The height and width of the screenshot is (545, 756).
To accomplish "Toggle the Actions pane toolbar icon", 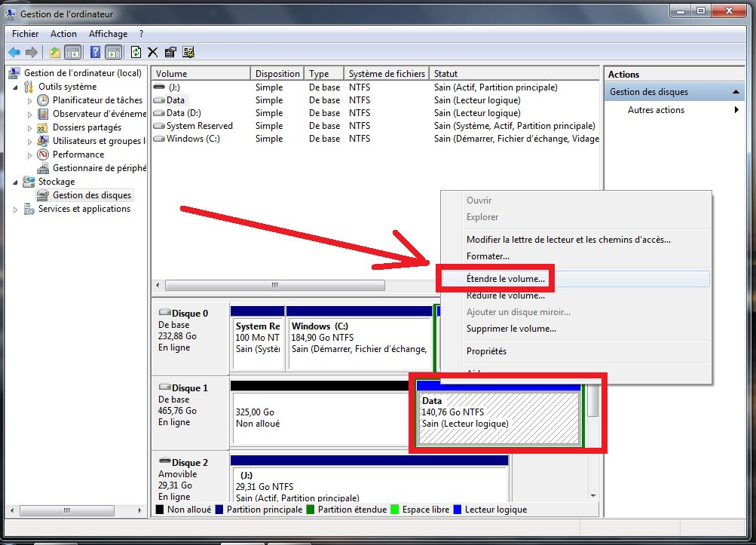I will point(114,52).
